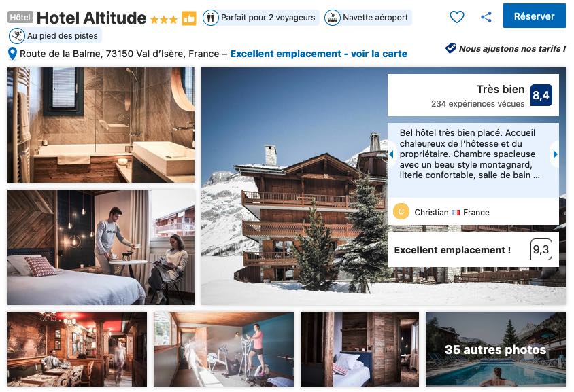The width and height of the screenshot is (574, 392).
Task: Click the yellow thumbs-up badge
Action: (x=189, y=18)
